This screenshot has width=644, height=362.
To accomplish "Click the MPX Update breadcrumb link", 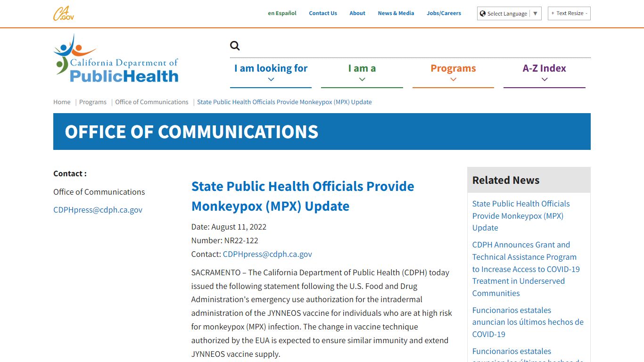I will click(284, 102).
